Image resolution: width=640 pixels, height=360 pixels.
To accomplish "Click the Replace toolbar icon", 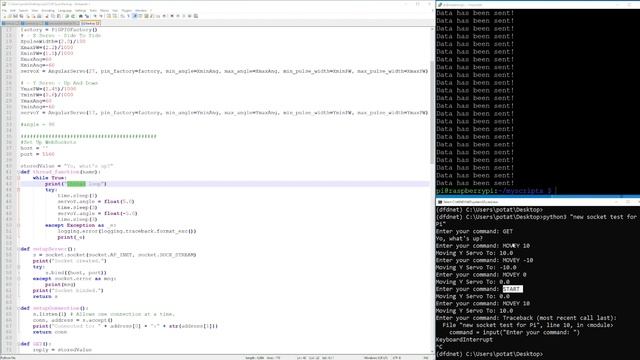I will [x=87, y=16].
